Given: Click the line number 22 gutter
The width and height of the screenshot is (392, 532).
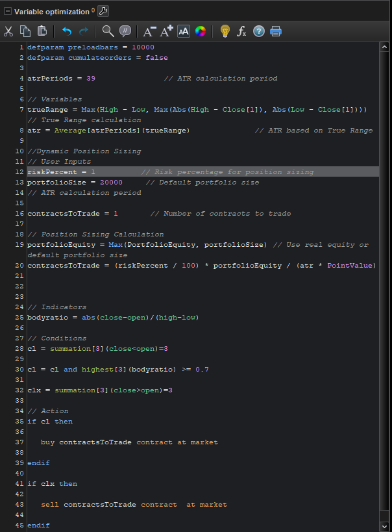Looking at the screenshot, I should pyautogui.click(x=19, y=286).
